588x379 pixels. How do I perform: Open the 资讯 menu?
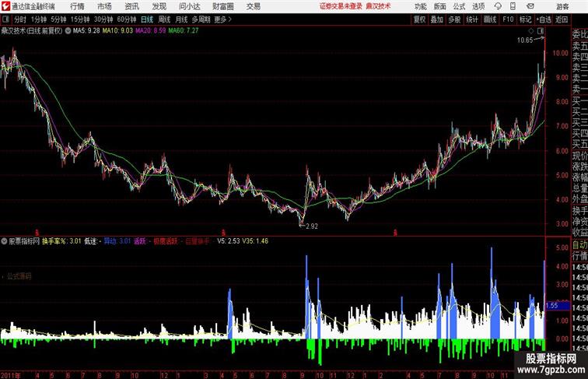tap(132, 6)
